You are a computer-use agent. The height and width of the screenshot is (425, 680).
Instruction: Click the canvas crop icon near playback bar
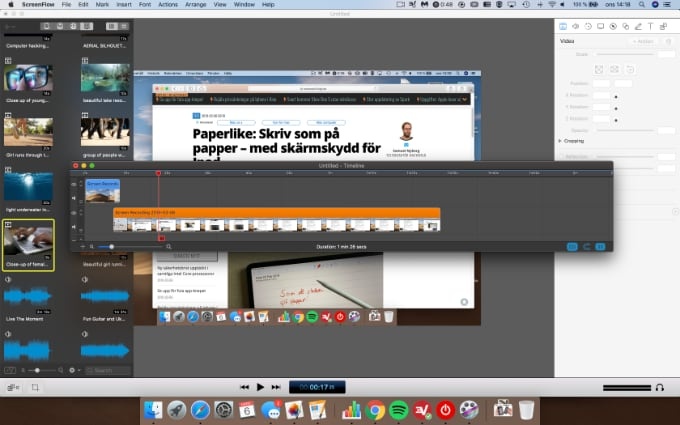[35, 387]
